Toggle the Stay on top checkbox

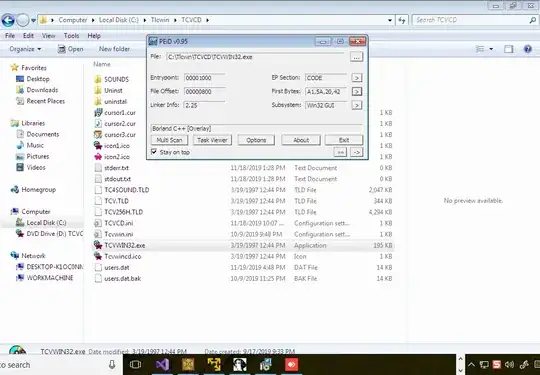(154, 152)
